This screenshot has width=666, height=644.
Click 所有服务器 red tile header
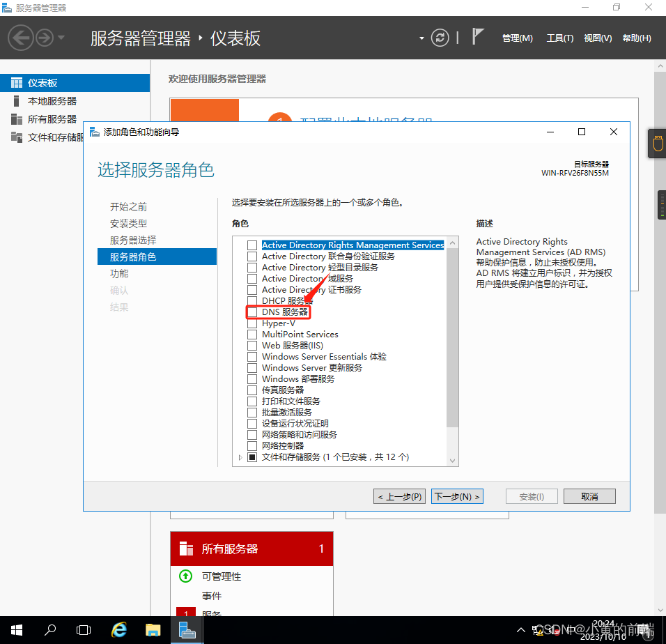(x=251, y=549)
